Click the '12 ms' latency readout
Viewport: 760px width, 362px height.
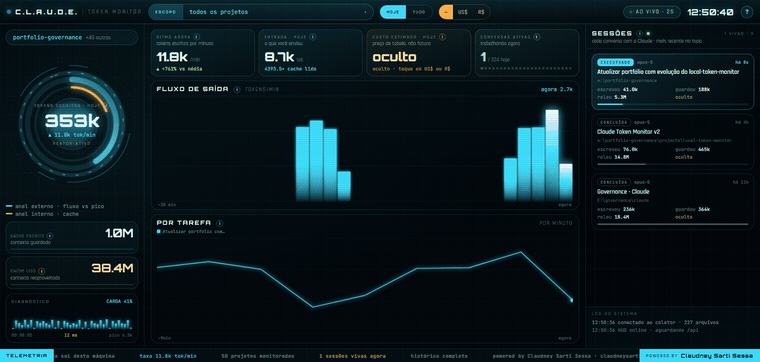click(x=70, y=335)
